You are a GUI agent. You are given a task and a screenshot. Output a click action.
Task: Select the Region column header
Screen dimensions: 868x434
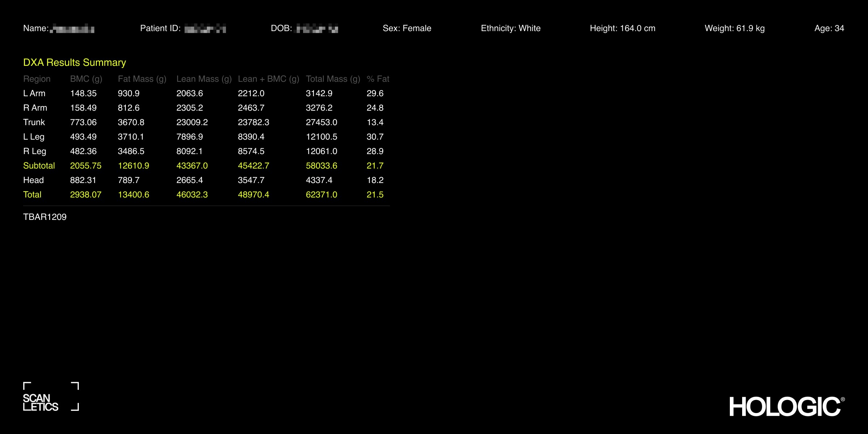[37, 79]
